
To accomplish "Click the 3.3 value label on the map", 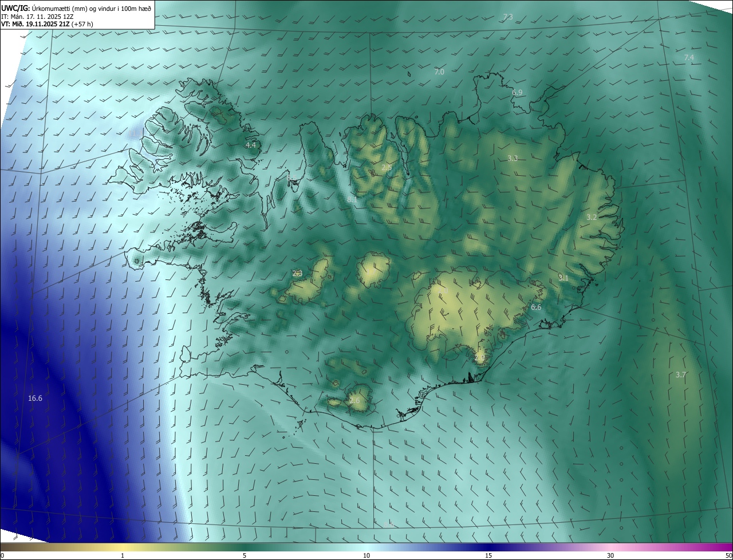I will [513, 159].
